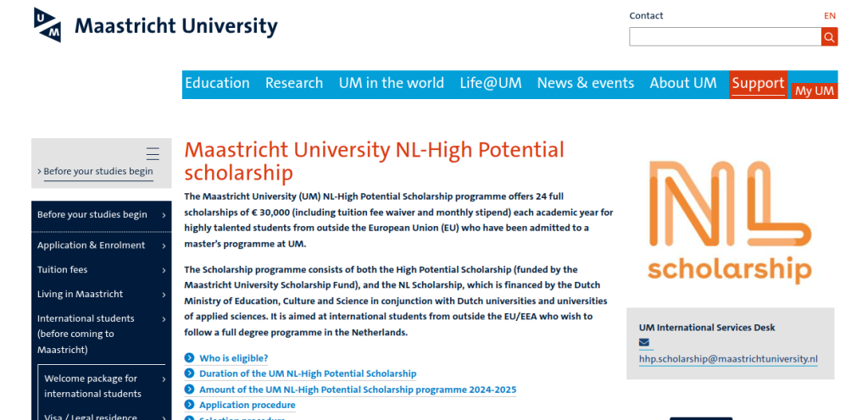
Task: Open the Who is eligible? link
Action: tap(234, 357)
